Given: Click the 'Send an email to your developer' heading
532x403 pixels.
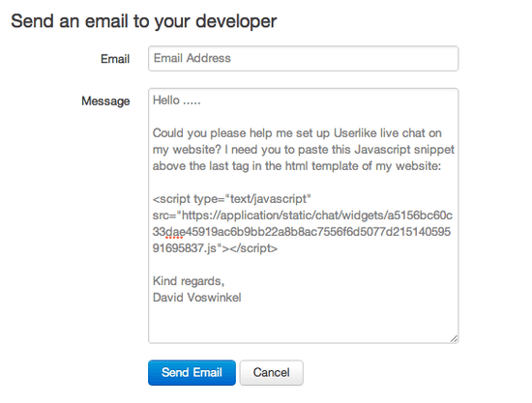Looking at the screenshot, I should [144, 21].
